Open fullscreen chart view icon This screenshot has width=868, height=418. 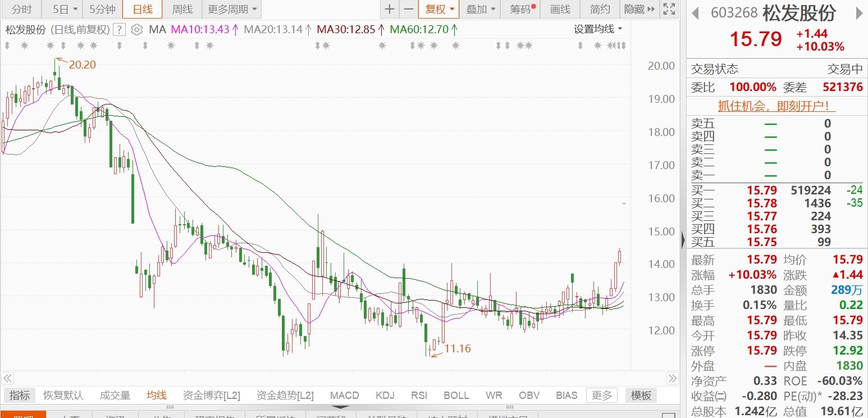[668, 9]
